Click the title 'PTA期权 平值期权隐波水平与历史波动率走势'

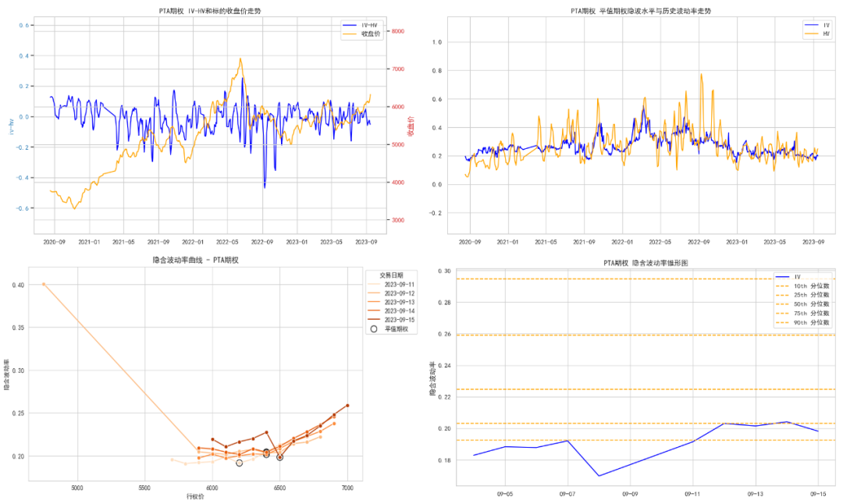[x=641, y=11]
